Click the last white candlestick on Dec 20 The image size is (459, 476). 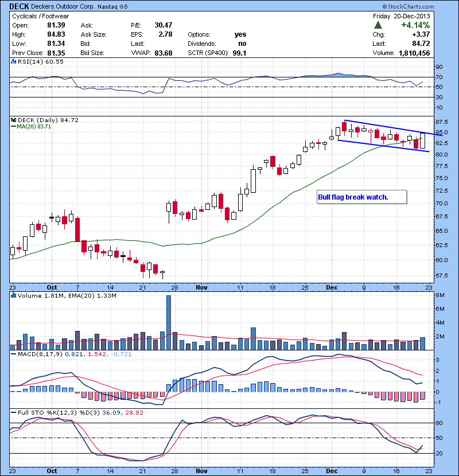[x=422, y=141]
